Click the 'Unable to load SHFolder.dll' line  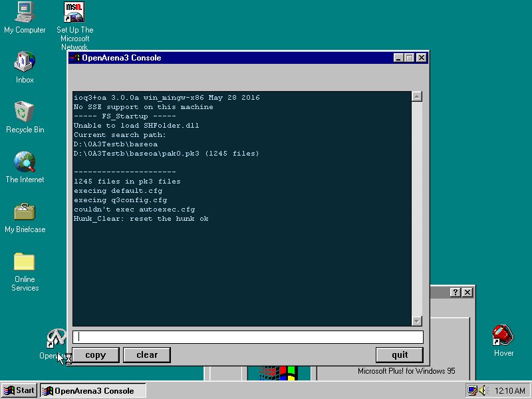click(136, 126)
